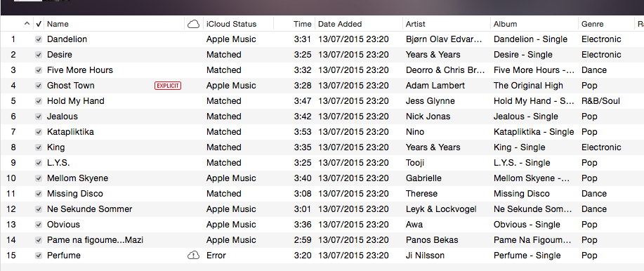This screenshot has width=644, height=271.
Task: Click the cloud error icon beside Perfume
Action: click(193, 256)
